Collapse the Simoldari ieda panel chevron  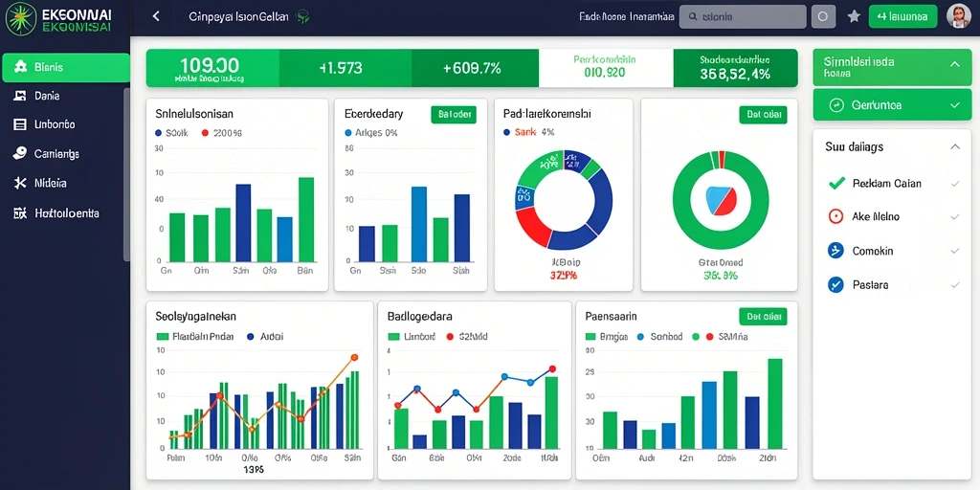(x=954, y=64)
